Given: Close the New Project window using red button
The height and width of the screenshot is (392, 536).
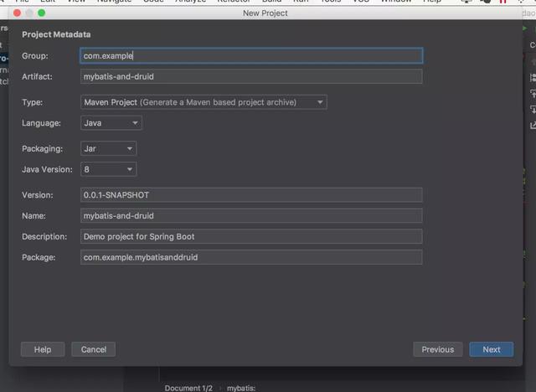Looking at the screenshot, I should pos(17,13).
